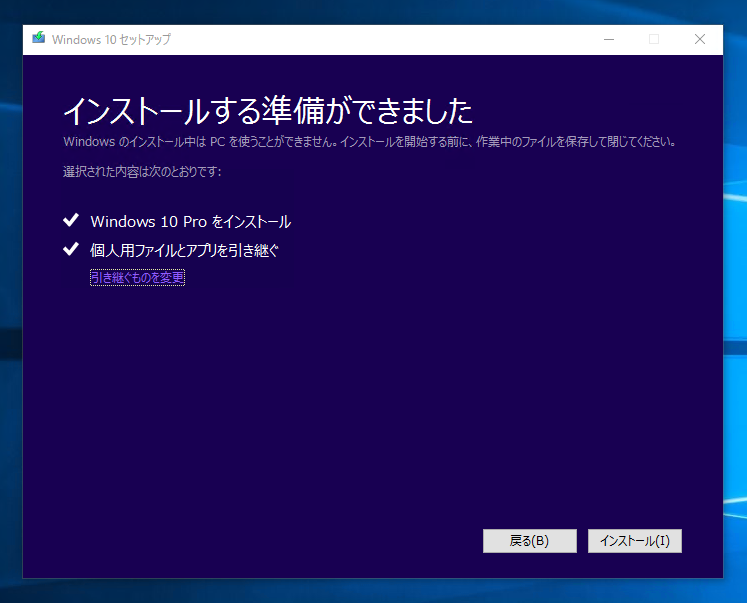Click the Windows 10 セットアップ title text
747x603 pixels.
(x=111, y=40)
